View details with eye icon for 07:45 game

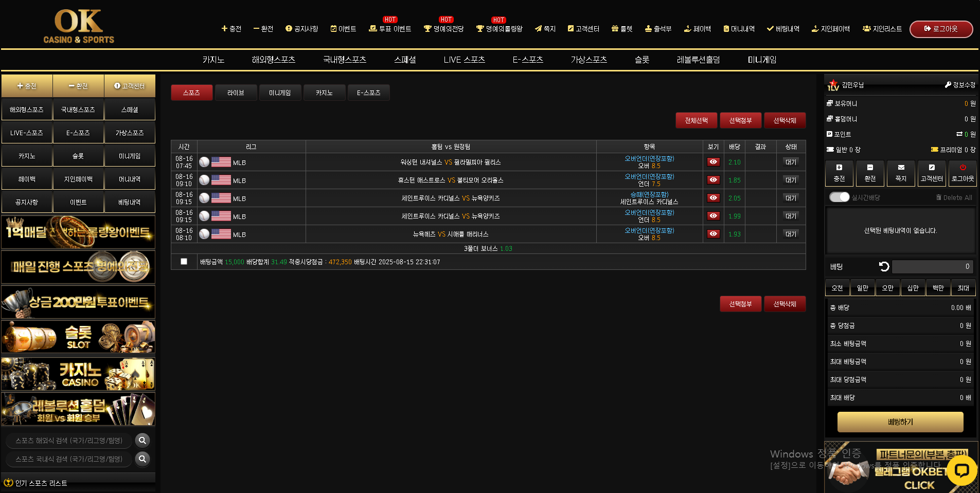click(x=713, y=162)
